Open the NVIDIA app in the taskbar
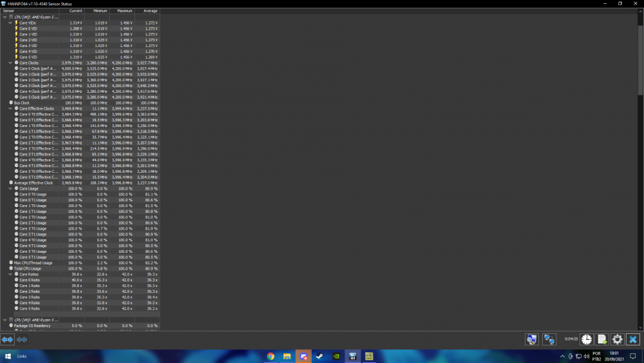The height and width of the screenshot is (363, 644). click(336, 357)
